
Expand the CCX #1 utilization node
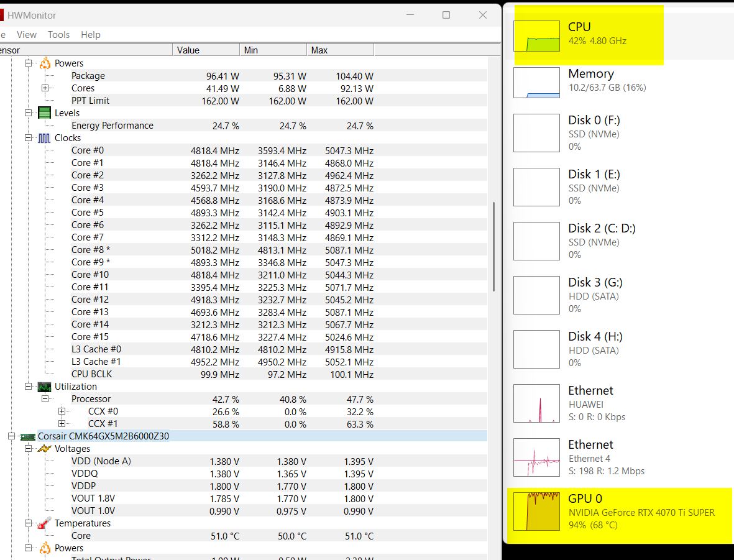click(62, 424)
